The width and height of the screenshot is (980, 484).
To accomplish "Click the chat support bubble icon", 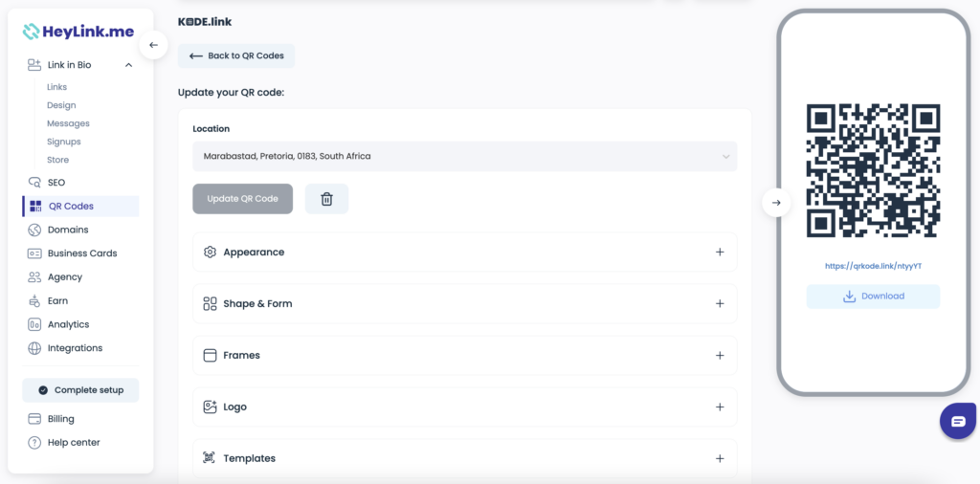I will tap(958, 421).
